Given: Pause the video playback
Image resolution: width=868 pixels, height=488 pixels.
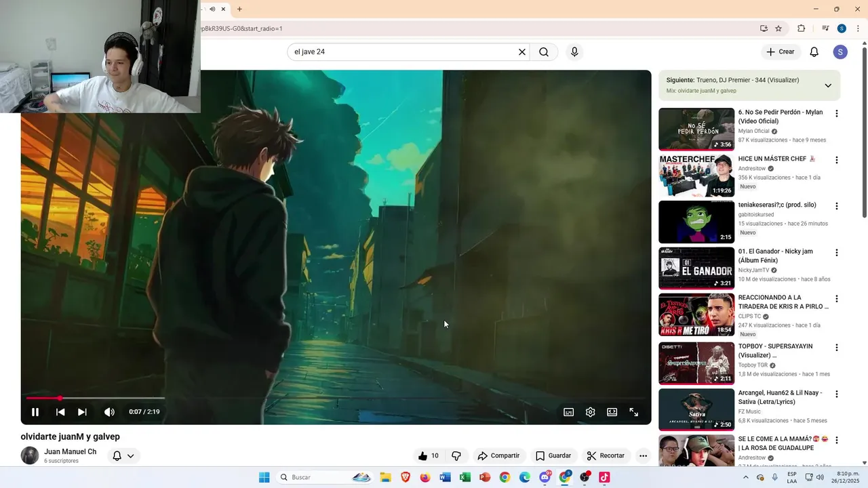Looking at the screenshot, I should click(x=35, y=412).
